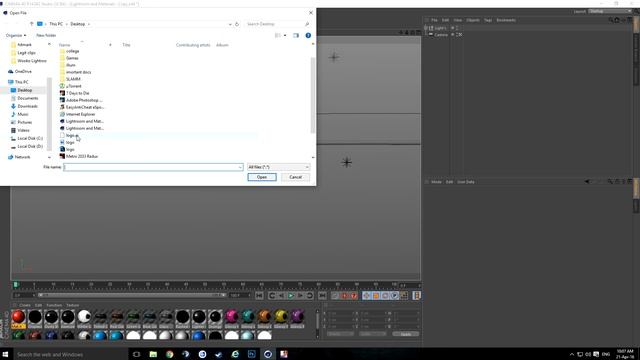Click the file list vertical scrollbar

coord(313,95)
